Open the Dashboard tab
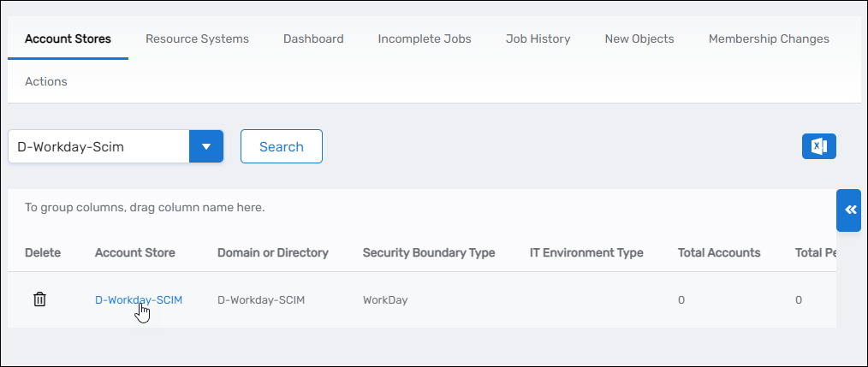 coord(313,38)
